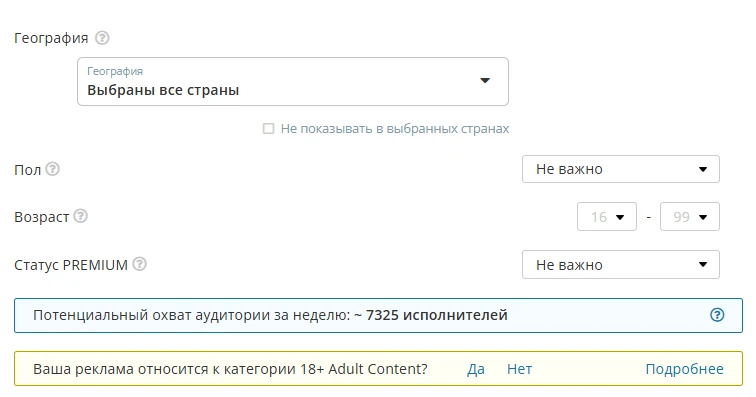Image resolution: width=756 pixels, height=397 pixels.
Task: Click the 'Возраст' label text
Action: click(x=41, y=217)
